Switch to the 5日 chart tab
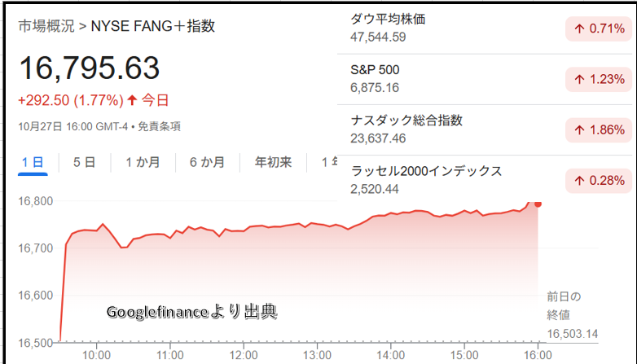The height and width of the screenshot is (364, 637). pos(84,162)
